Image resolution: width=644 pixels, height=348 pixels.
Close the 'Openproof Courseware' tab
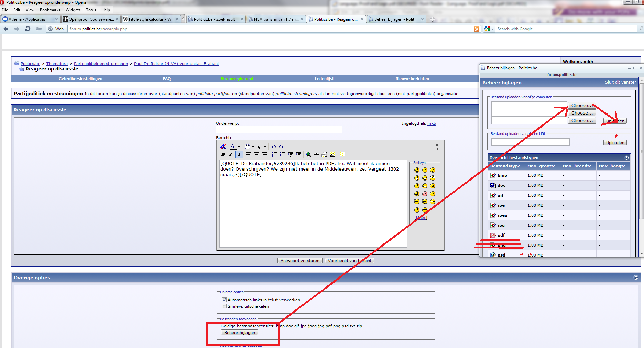[117, 19]
